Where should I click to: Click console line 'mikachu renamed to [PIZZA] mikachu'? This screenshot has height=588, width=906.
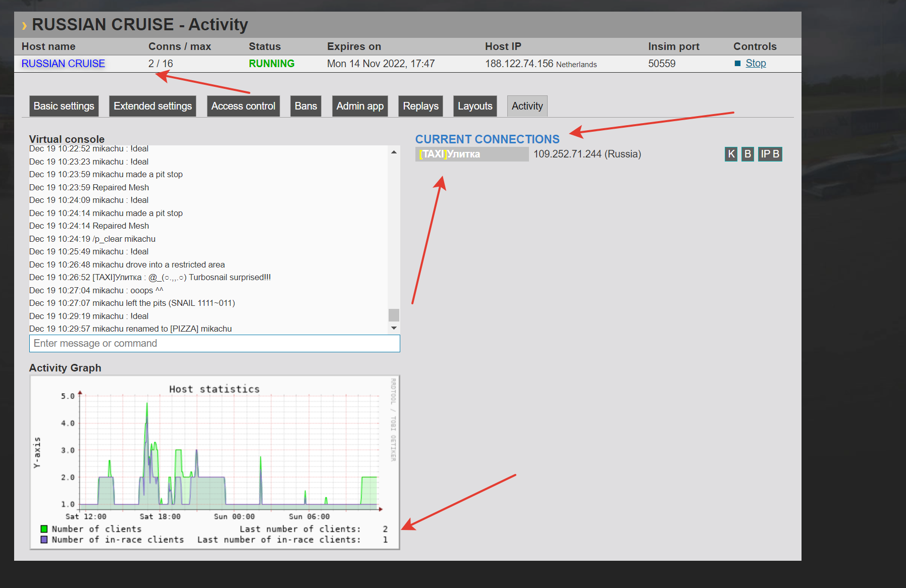(x=130, y=329)
